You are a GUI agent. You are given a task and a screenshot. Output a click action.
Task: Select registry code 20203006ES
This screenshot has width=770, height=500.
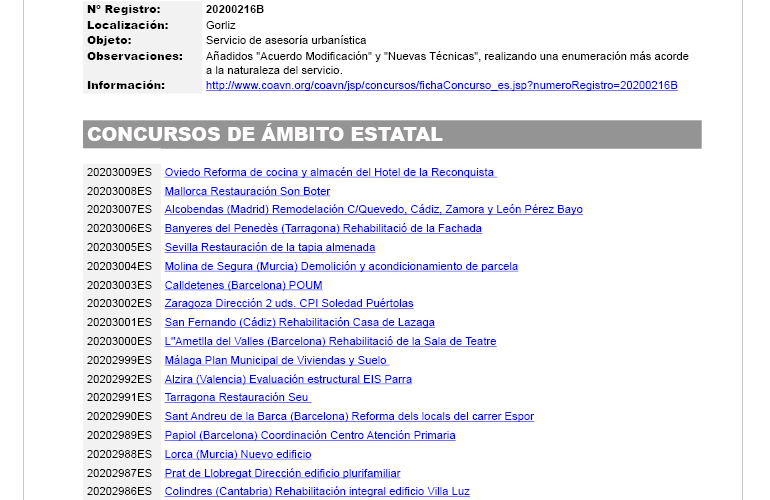119,228
